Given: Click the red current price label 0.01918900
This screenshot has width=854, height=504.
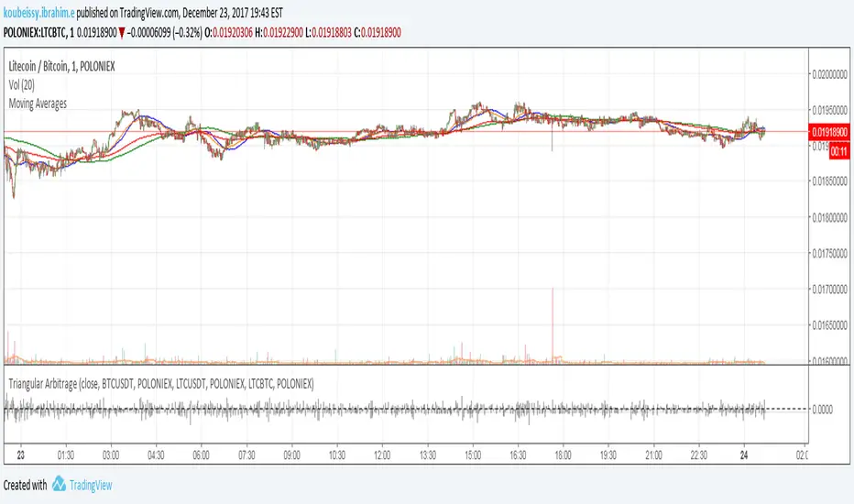Looking at the screenshot, I should [829, 132].
